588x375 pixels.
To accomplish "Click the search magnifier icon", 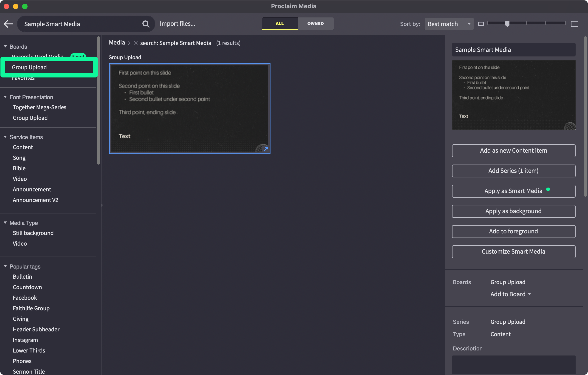I will [146, 24].
